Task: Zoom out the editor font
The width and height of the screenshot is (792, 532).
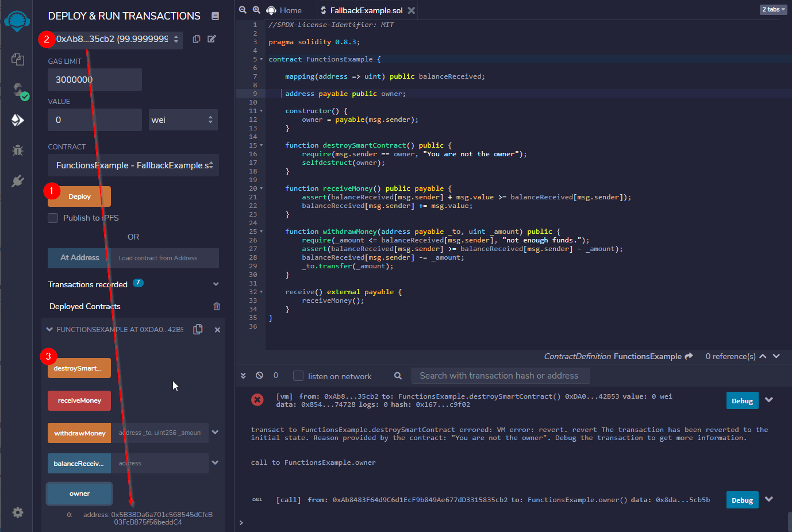Action: [243, 10]
